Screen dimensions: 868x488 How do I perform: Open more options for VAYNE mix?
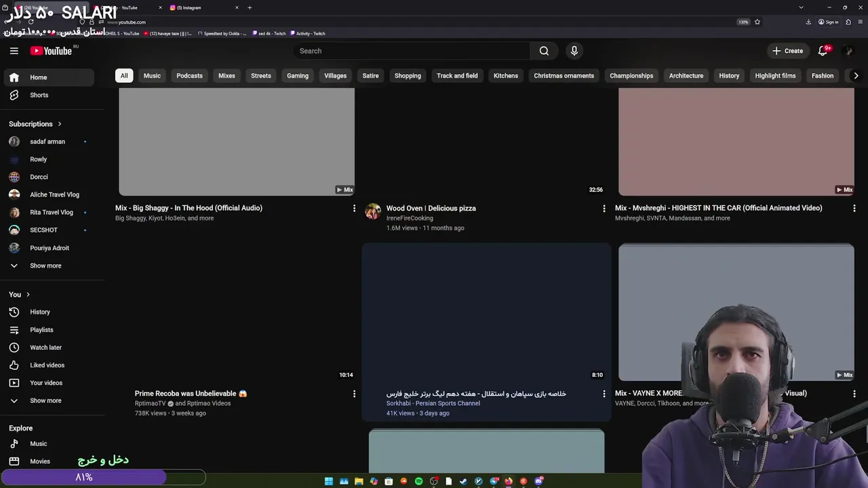click(854, 393)
